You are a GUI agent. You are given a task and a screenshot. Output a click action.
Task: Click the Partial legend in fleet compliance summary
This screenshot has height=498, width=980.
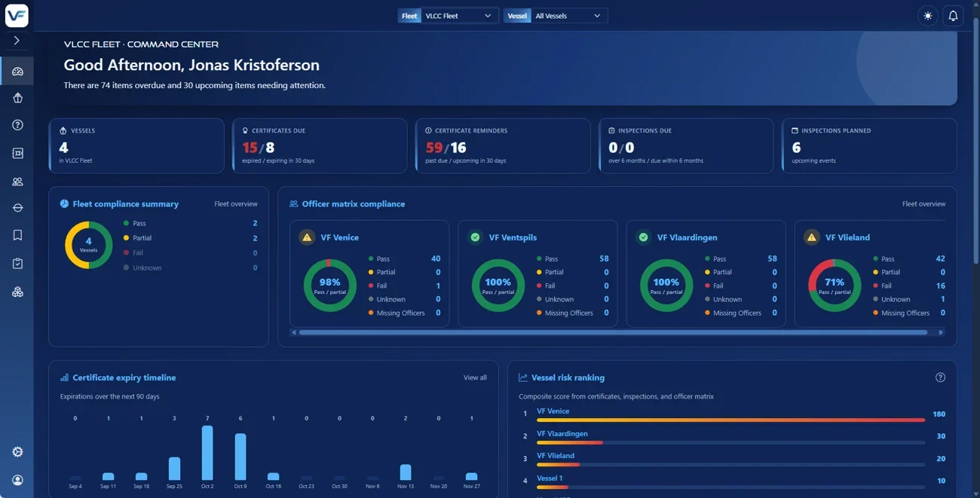(x=190, y=238)
